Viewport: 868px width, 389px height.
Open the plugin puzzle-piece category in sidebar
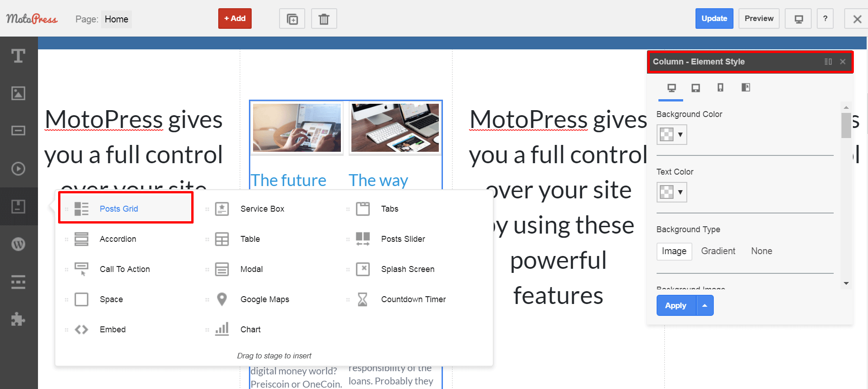click(18, 319)
